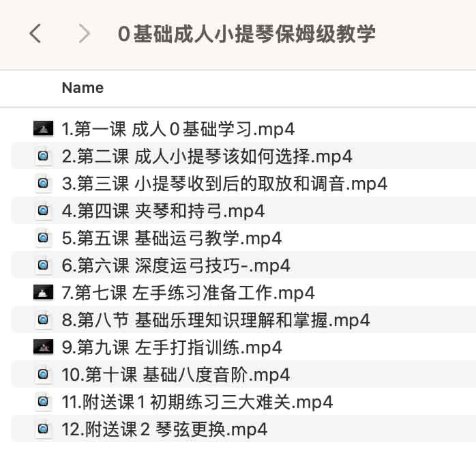Sort files by the Name column header
Viewport: 476px width, 464px height.
[83, 88]
